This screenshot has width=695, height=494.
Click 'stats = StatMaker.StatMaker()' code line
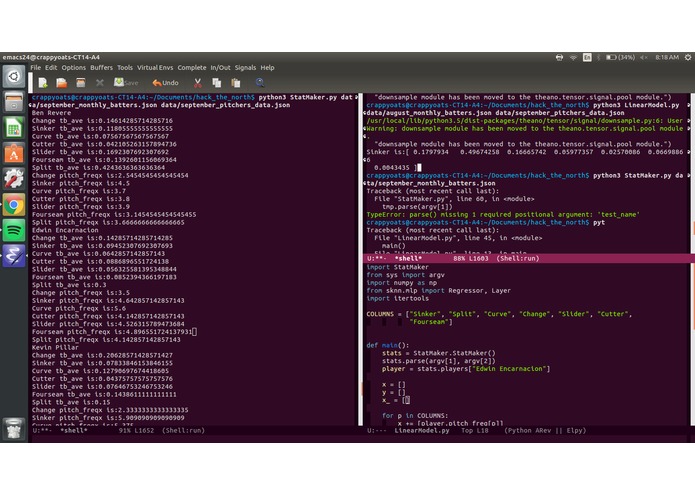439,353
